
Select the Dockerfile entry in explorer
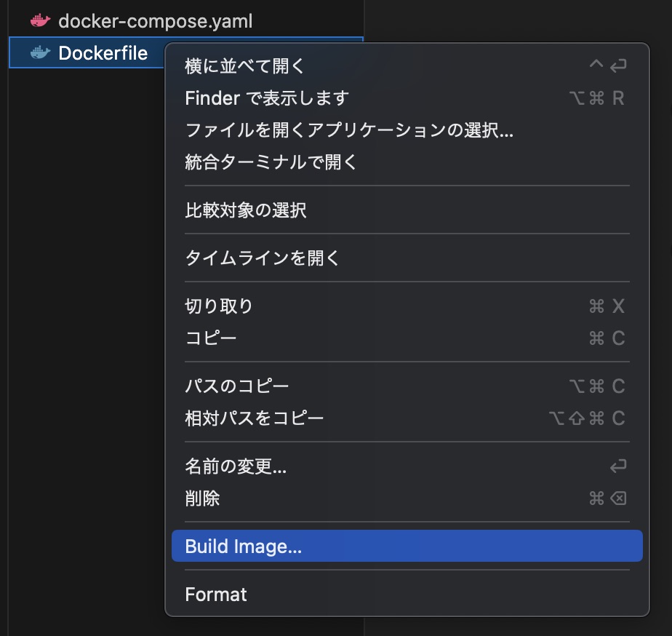pyautogui.click(x=103, y=53)
